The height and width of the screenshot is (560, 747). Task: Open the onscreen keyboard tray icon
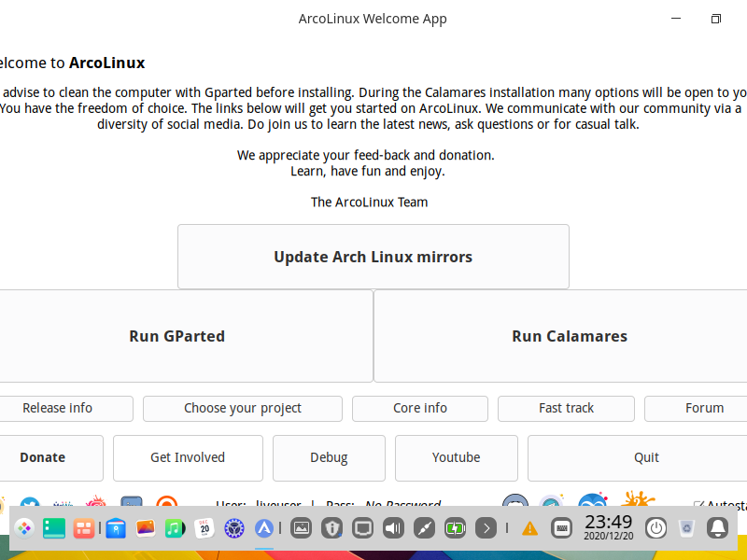(x=562, y=528)
